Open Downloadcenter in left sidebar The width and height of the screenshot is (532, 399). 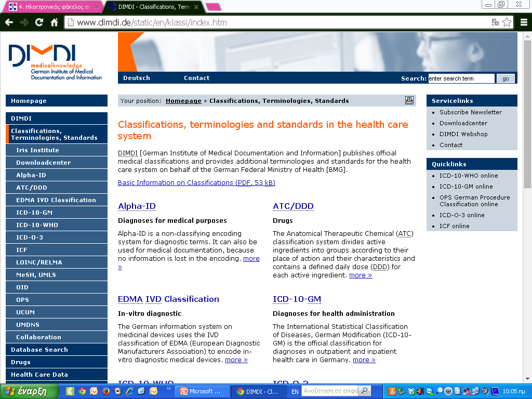point(57,163)
